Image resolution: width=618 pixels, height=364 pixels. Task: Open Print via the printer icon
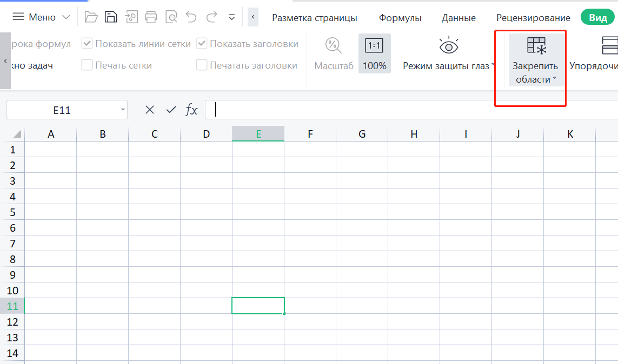pyautogui.click(x=151, y=17)
